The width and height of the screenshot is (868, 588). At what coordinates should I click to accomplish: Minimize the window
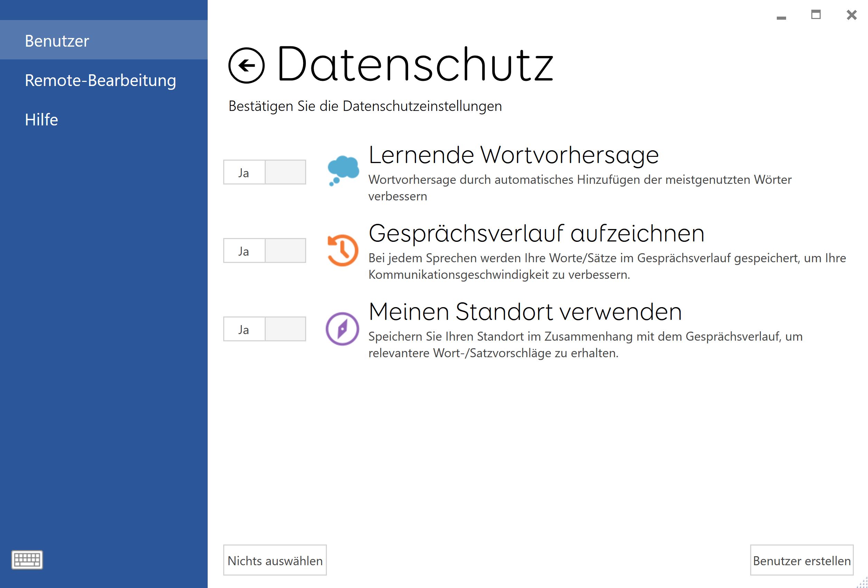tap(781, 17)
